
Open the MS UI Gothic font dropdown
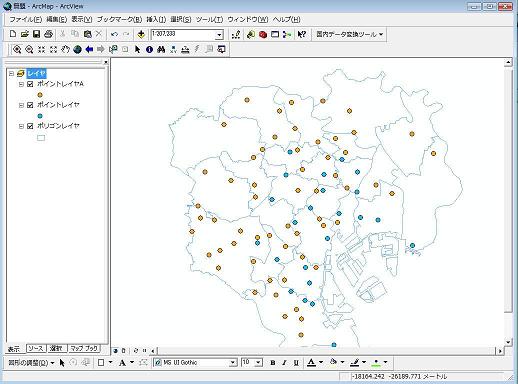[233, 363]
